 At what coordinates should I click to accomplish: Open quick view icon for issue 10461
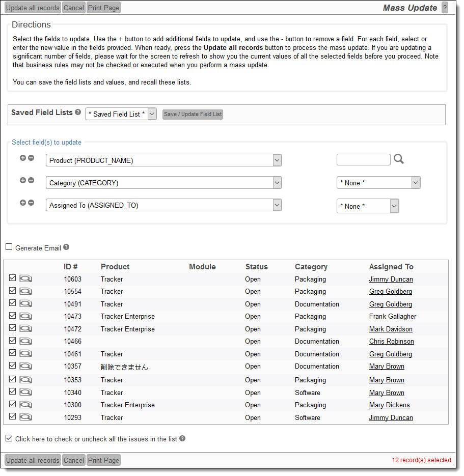pyautogui.click(x=26, y=354)
